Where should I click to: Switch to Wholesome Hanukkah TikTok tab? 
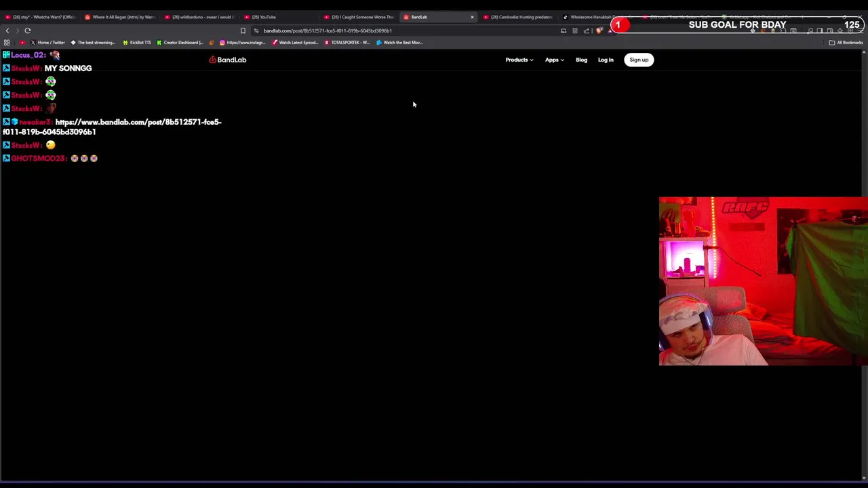click(x=598, y=17)
